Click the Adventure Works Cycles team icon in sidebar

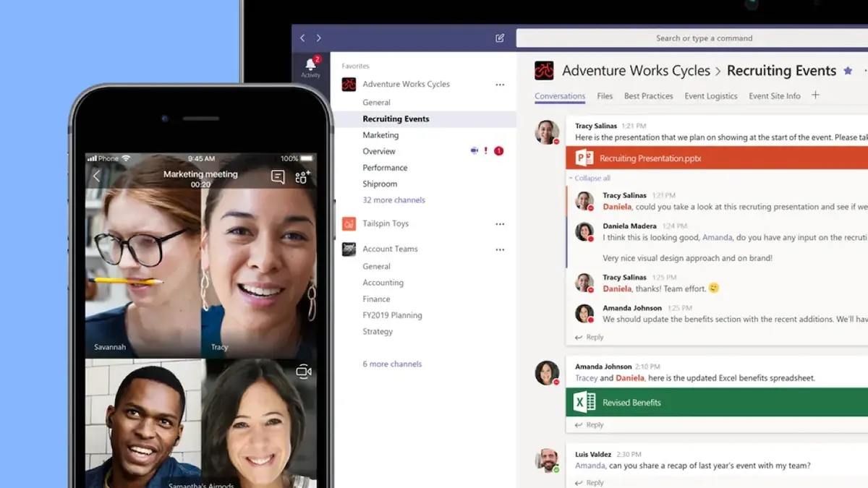[x=349, y=84]
